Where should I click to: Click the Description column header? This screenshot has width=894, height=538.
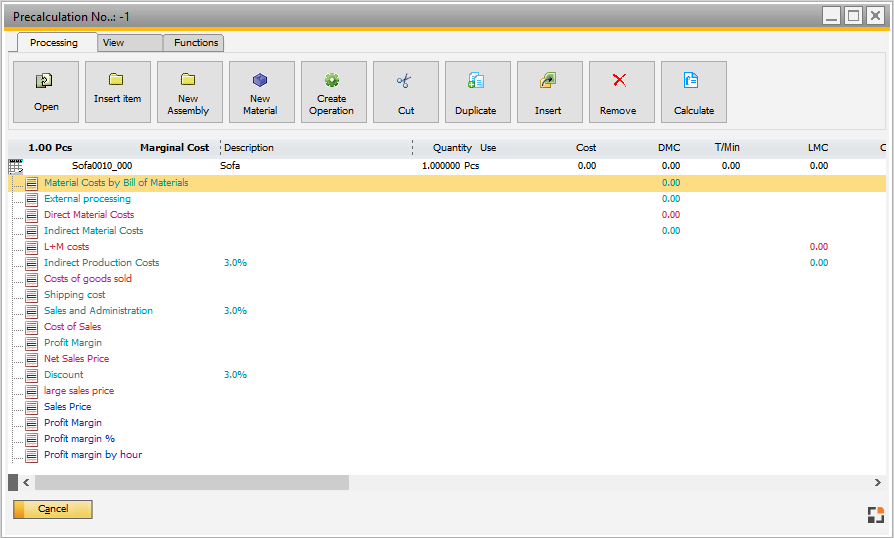(x=249, y=148)
